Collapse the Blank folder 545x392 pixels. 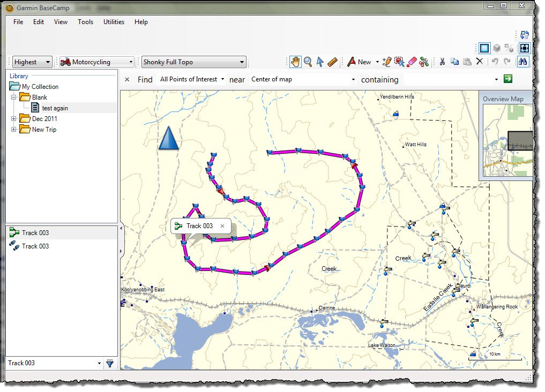coord(13,97)
